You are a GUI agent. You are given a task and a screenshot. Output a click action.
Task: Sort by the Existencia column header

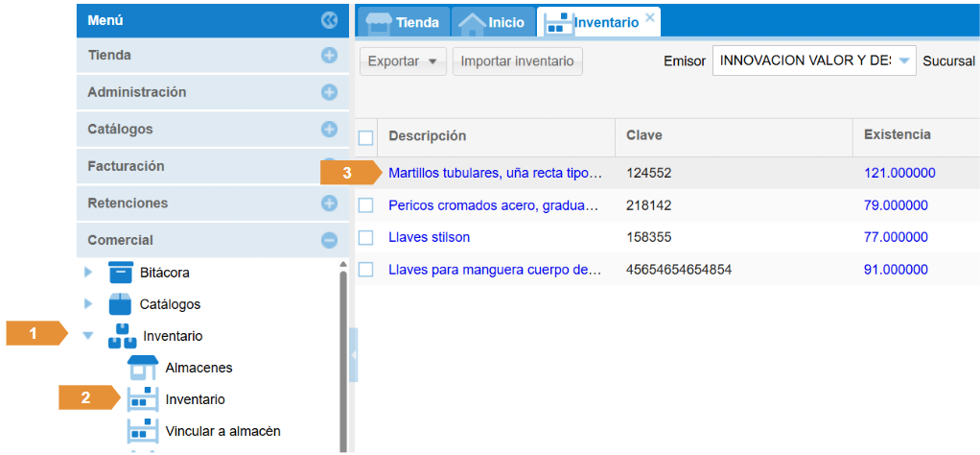(x=917, y=135)
